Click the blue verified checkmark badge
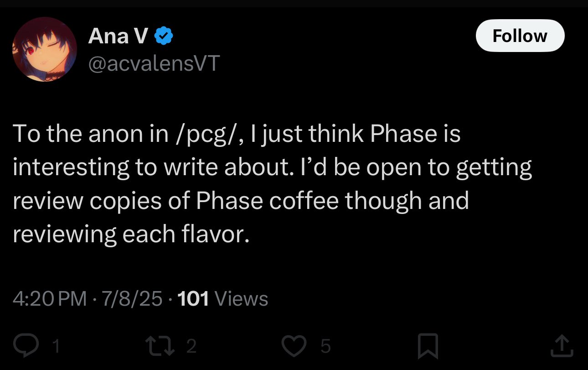588x370 pixels. (x=164, y=36)
